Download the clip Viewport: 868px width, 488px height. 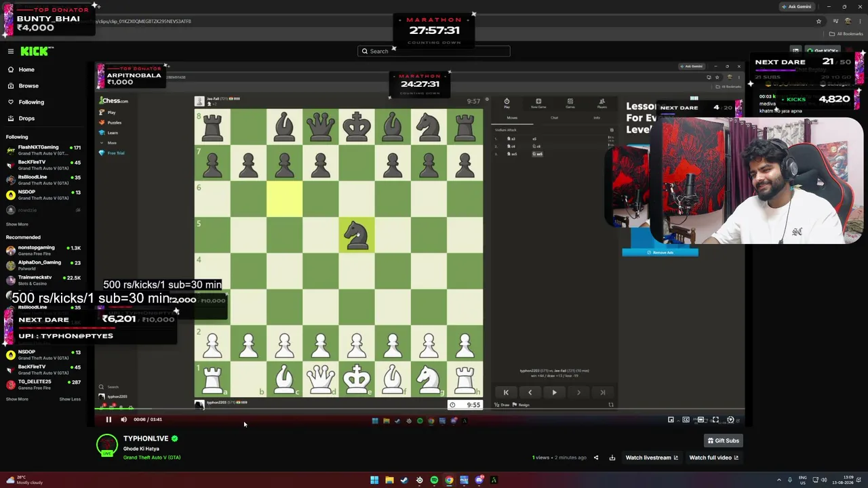pyautogui.click(x=612, y=457)
